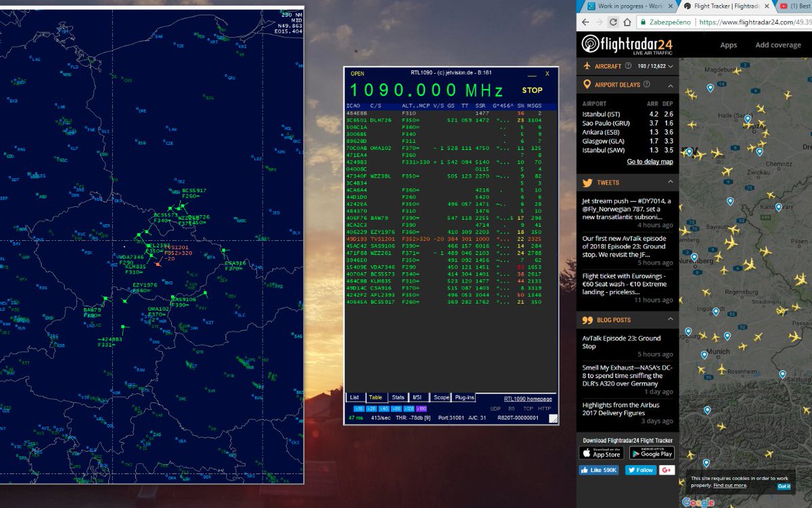Click the map pin icon beside AIRPORT DELAYS
The image size is (812, 508).
coord(587,85)
